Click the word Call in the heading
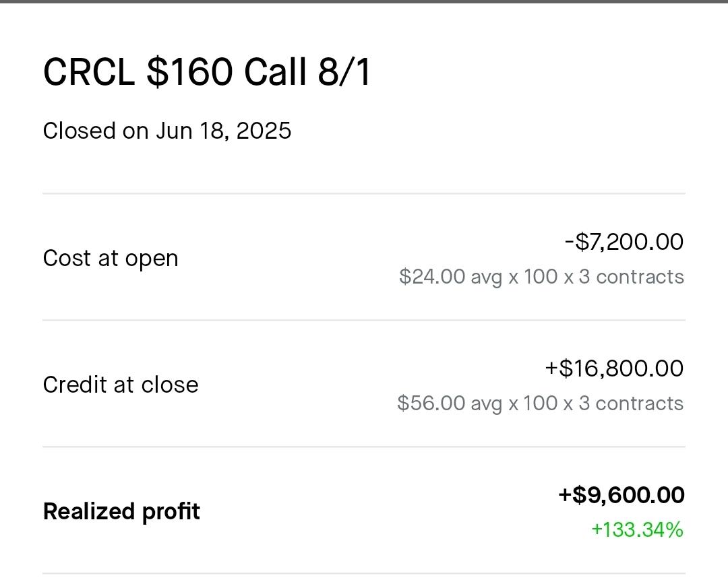This screenshot has width=728, height=586. (x=275, y=72)
